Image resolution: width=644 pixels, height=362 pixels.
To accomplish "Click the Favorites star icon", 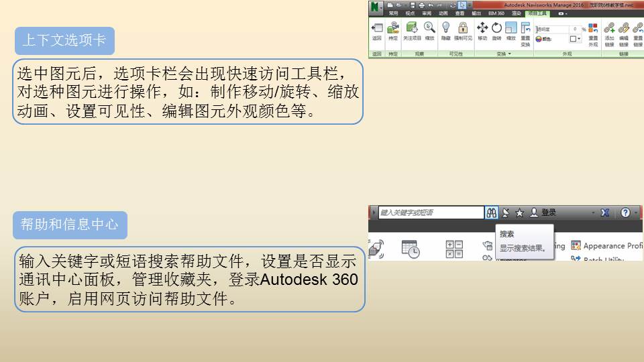I will (519, 213).
